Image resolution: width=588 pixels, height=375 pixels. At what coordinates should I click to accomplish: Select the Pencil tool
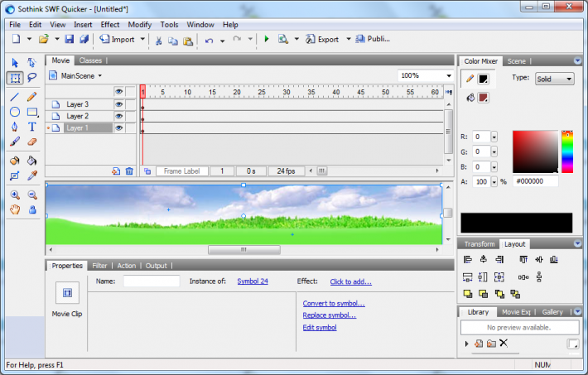click(x=31, y=97)
